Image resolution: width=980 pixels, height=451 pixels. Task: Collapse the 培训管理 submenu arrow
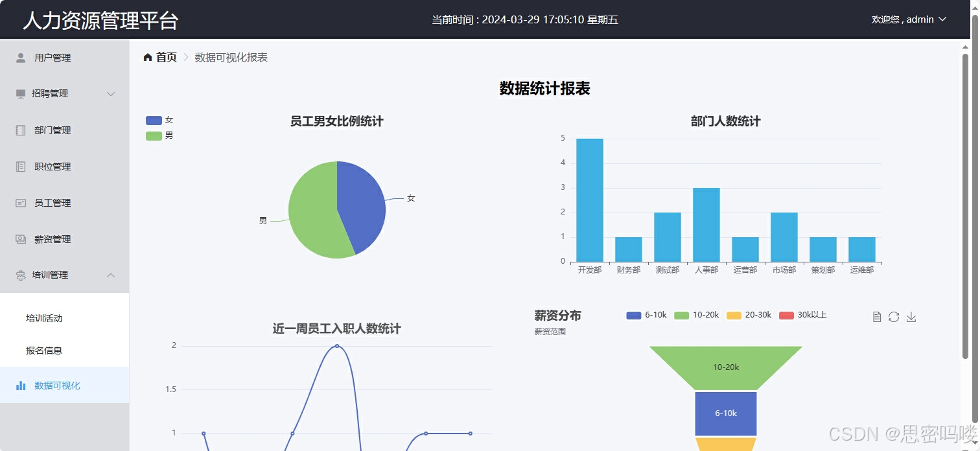tap(111, 275)
